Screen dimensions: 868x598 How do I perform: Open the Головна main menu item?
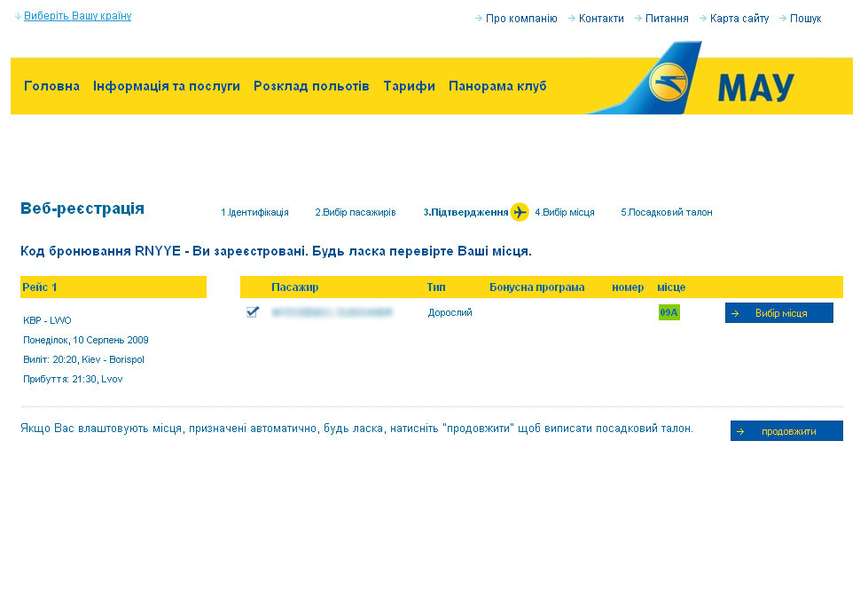coord(51,86)
